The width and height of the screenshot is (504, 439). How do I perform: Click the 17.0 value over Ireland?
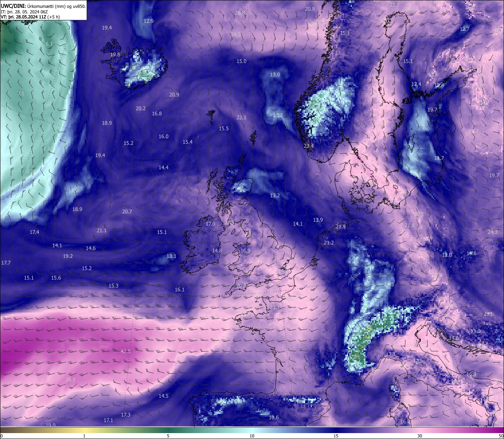point(210,224)
